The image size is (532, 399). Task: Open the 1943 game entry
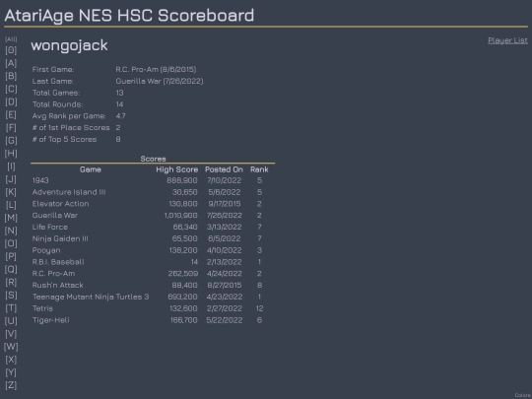click(x=40, y=180)
